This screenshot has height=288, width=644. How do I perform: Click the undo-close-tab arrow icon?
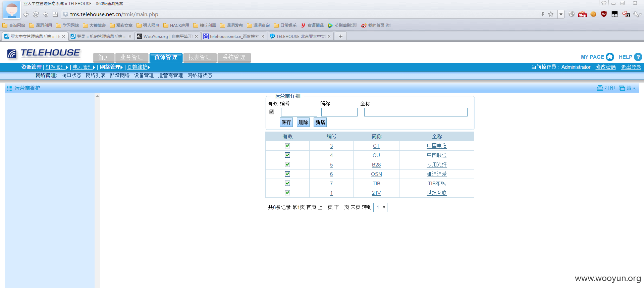45,14
